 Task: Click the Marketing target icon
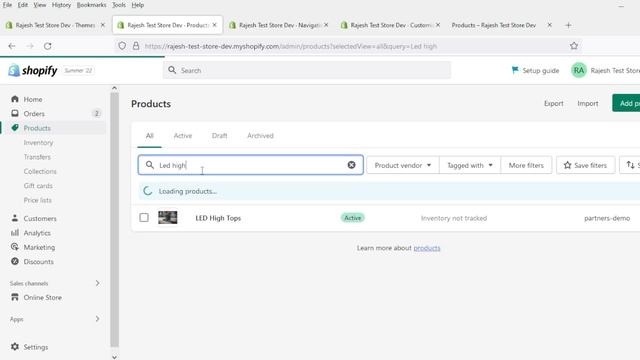pos(15,247)
